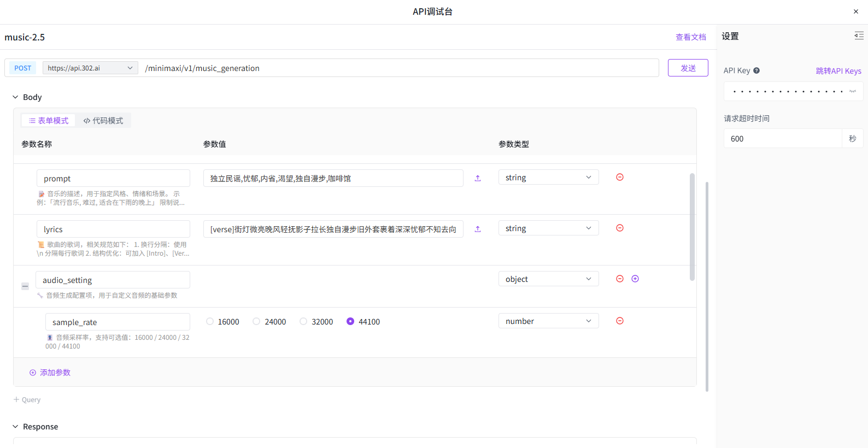The image size is (868, 448).
Task: Collapse the settings side panel icon
Action: (x=859, y=36)
